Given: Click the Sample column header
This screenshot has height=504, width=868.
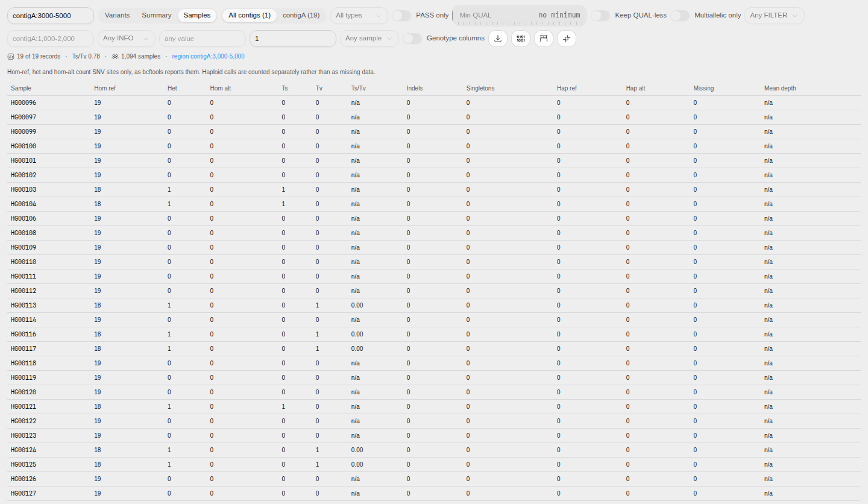Looking at the screenshot, I should click(21, 89).
